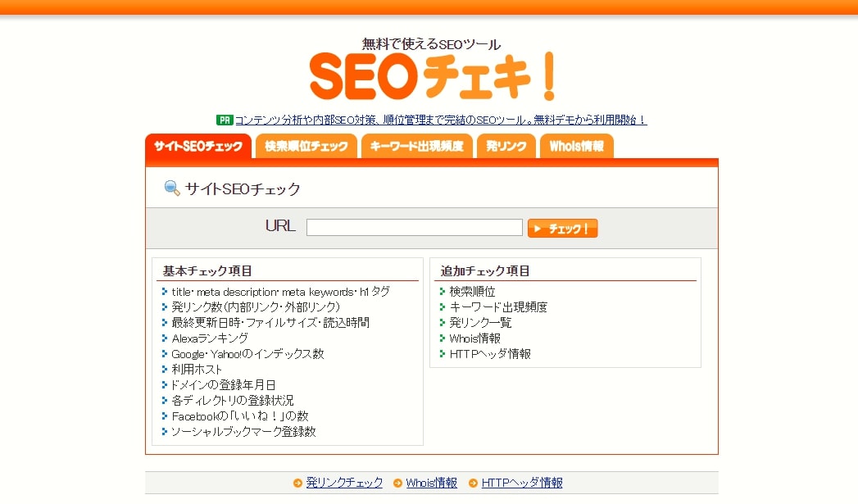858x504 pixels.
Task: Click 各ディレクトリの登録状況 item
Action: [x=233, y=401]
